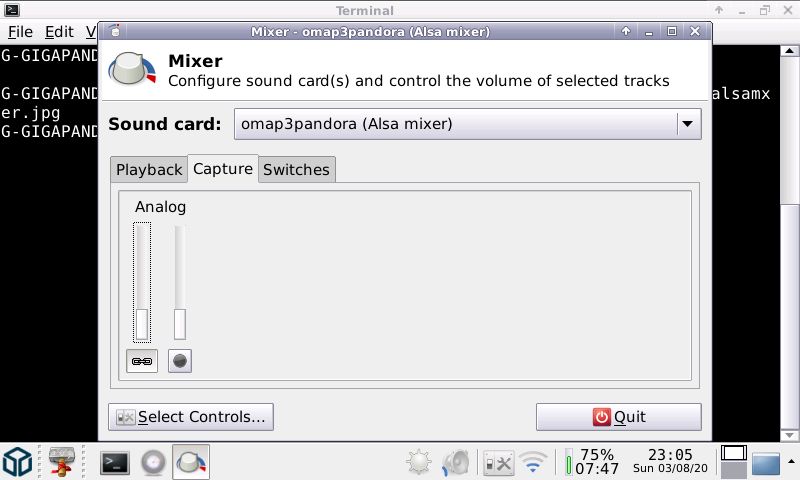Click the disc taskbar icon
This screenshot has height=480, width=800.
[x=153, y=462]
